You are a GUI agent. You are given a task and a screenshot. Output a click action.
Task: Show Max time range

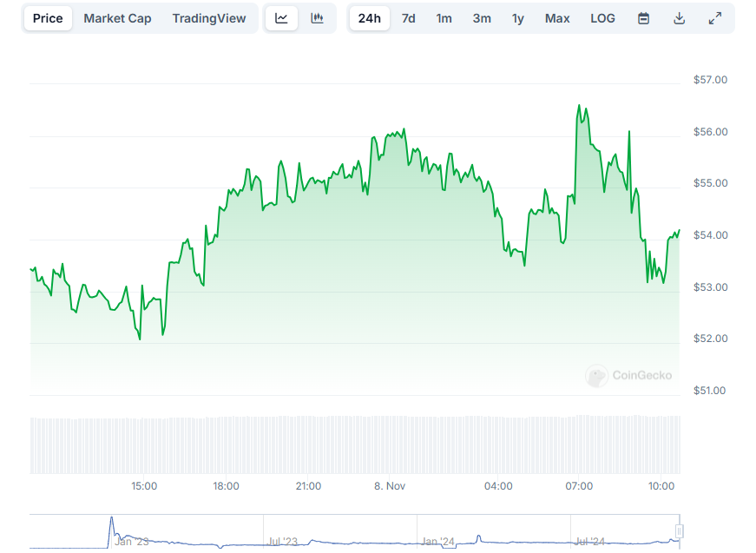(557, 18)
